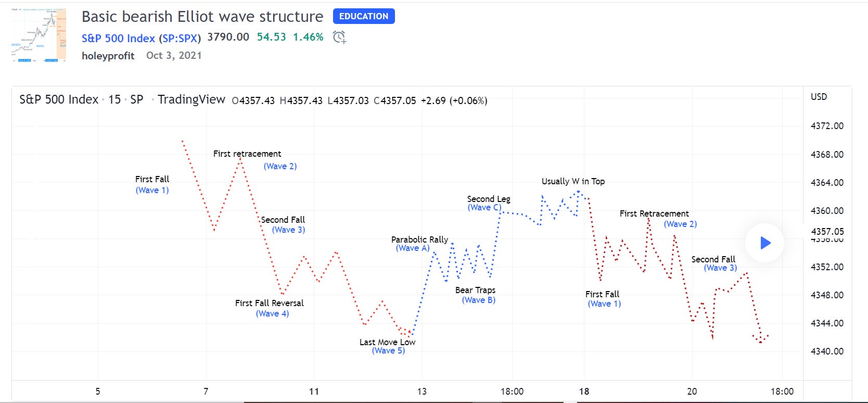The height and width of the screenshot is (403, 868).
Task: Select the 'First Fall (Wave 1)' annotation
Action: 151,184
